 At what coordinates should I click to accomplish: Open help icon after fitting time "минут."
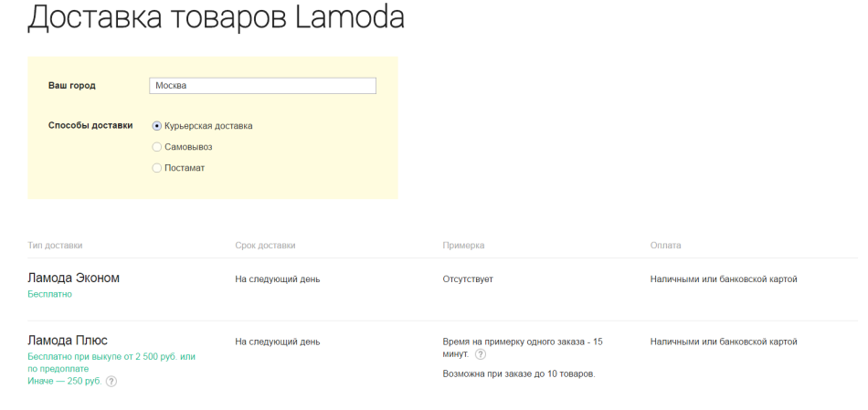481,354
